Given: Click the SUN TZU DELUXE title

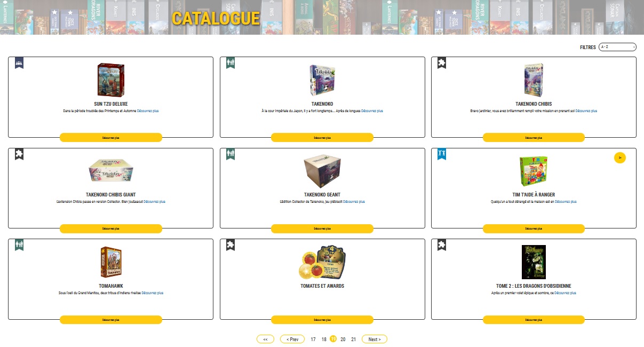Looking at the screenshot, I should coord(111,104).
